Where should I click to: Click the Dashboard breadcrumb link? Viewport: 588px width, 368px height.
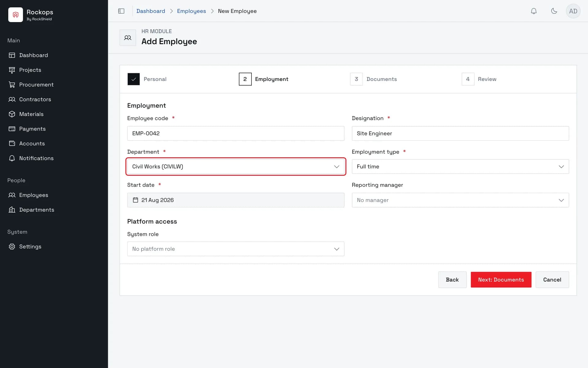pos(151,11)
